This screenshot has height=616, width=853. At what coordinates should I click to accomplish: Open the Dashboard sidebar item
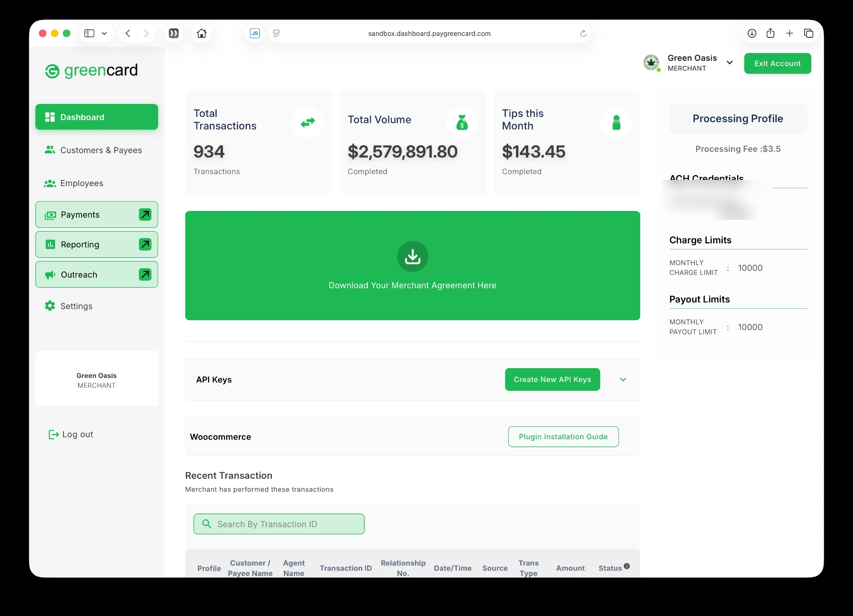coord(96,117)
